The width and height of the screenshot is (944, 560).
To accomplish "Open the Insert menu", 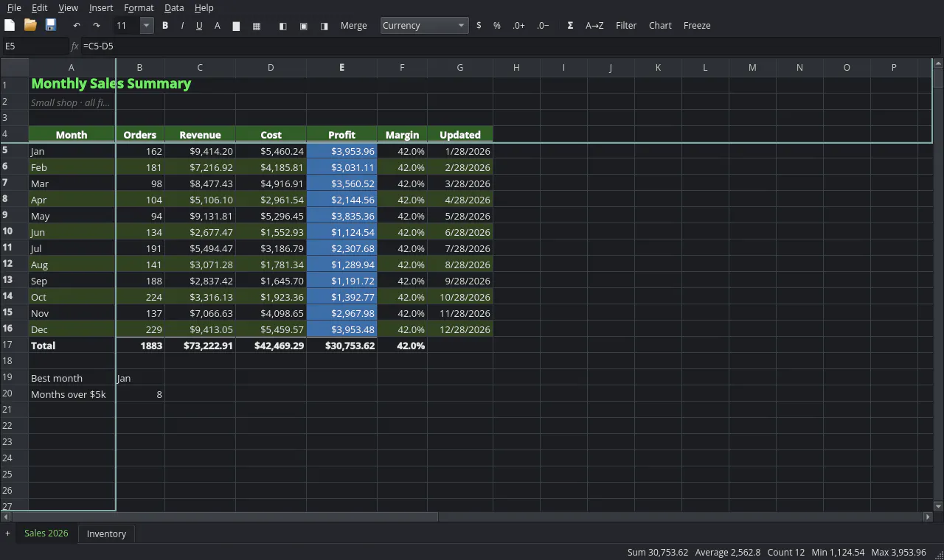I will click(x=101, y=7).
